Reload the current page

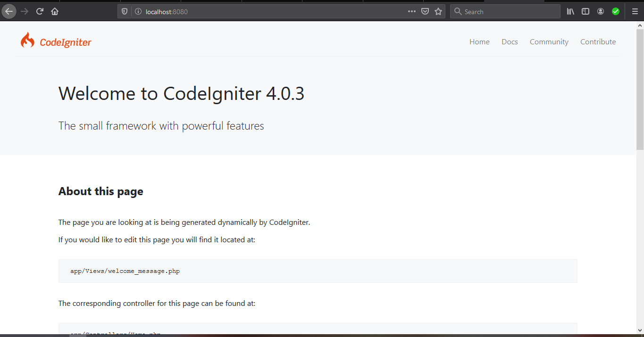[39, 11]
